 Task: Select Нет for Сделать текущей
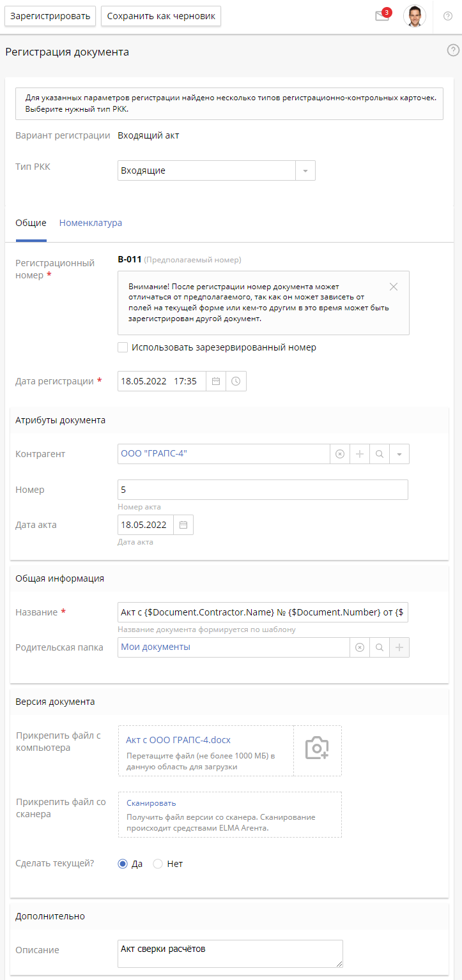158,863
